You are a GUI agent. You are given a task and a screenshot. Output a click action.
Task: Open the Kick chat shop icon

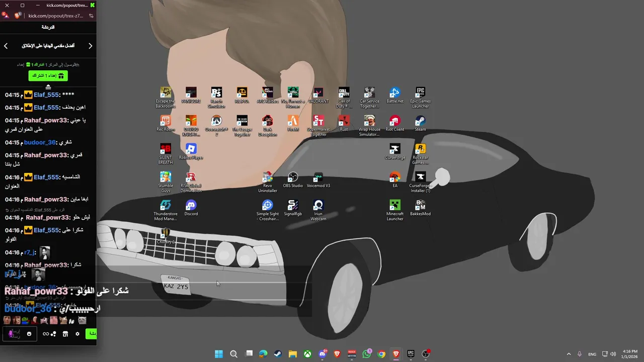pos(65,334)
